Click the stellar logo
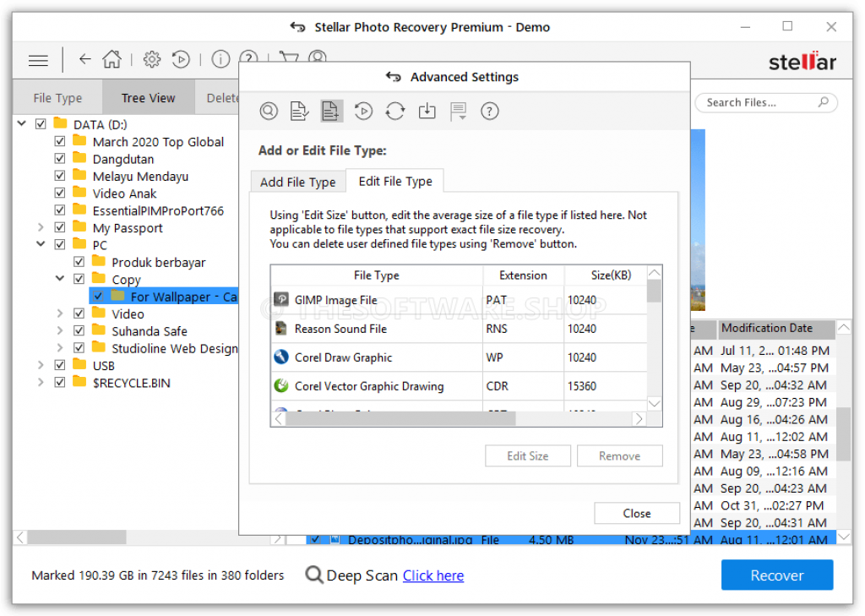Viewport: 865px width, 616px height. (802, 62)
